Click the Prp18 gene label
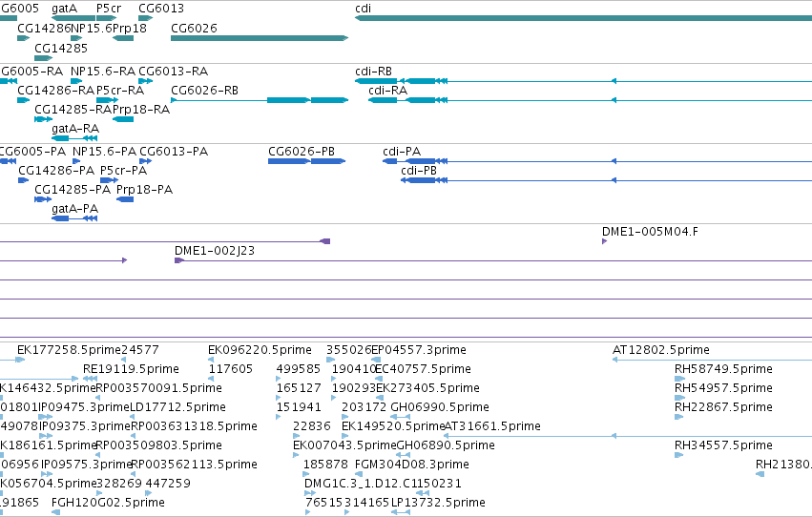The width and height of the screenshot is (812, 517). pyautogui.click(x=130, y=28)
